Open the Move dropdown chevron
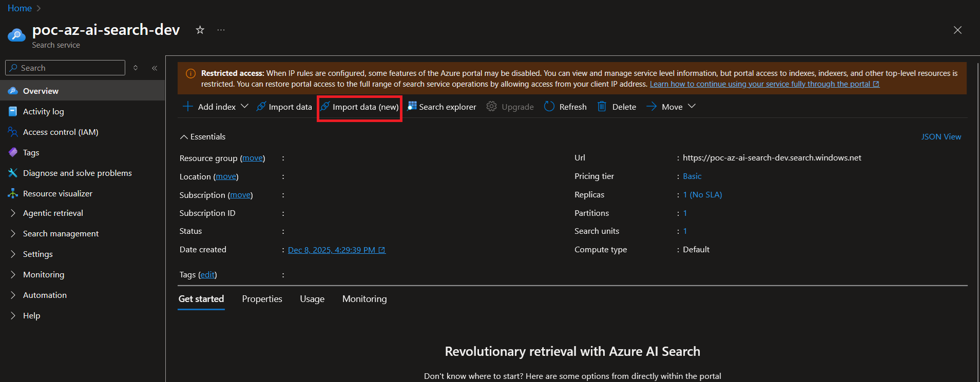 (x=691, y=106)
